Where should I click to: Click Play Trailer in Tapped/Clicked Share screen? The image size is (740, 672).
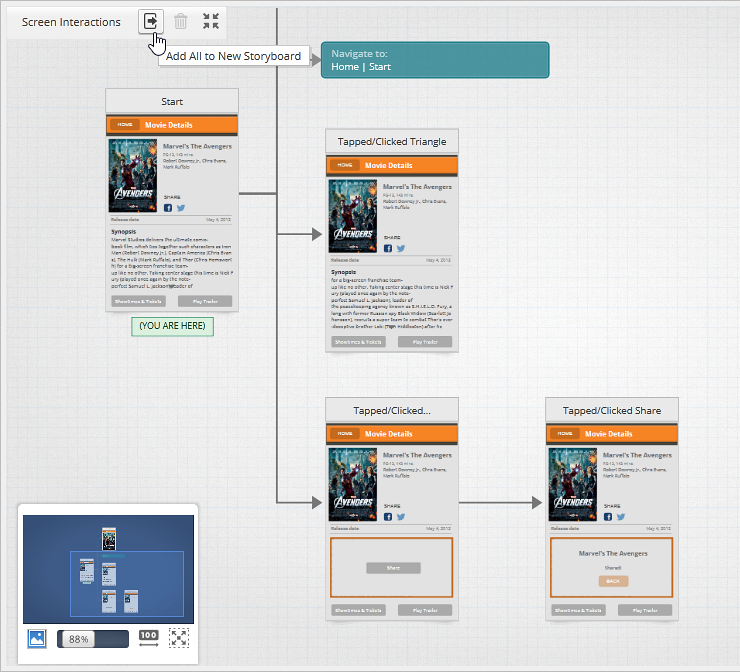645,610
